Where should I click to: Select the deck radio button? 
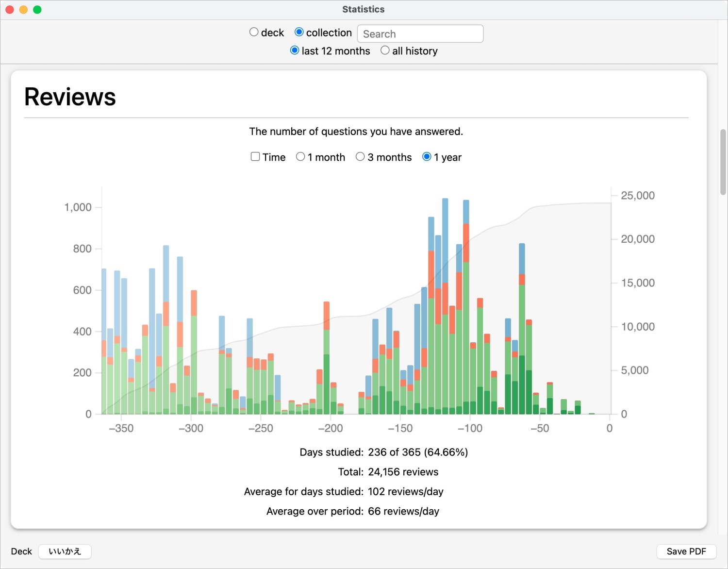[x=254, y=32]
